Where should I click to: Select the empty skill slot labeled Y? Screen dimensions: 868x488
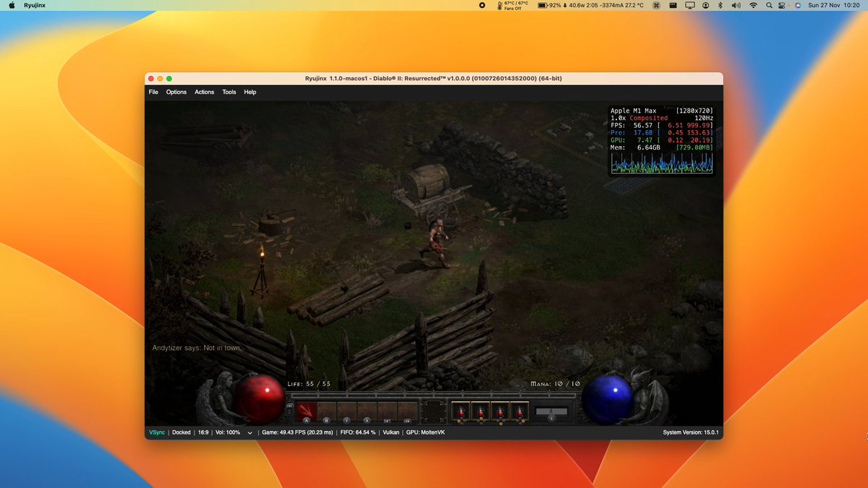[x=347, y=412]
